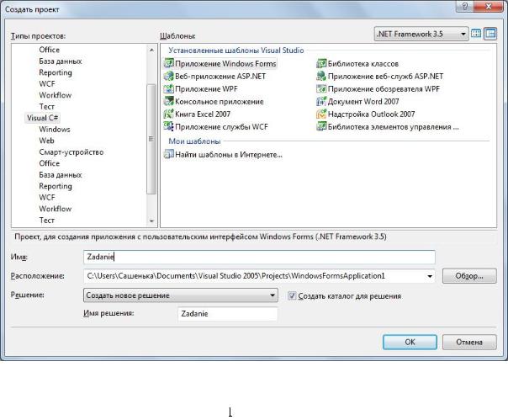Click the ASP.NET web application icon
The width and height of the screenshot is (508, 420).
[168, 76]
